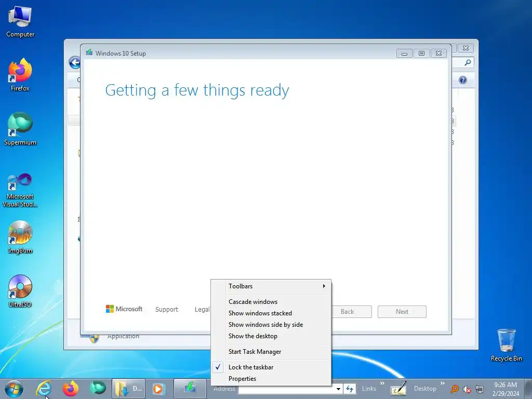Choose Show windows stacked

click(271, 313)
